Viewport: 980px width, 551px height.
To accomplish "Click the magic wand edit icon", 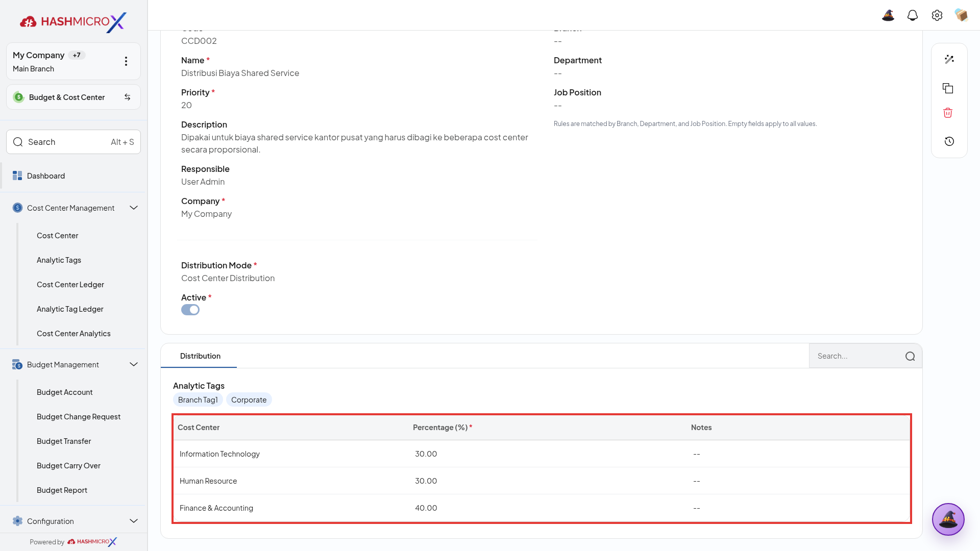I will point(949,60).
